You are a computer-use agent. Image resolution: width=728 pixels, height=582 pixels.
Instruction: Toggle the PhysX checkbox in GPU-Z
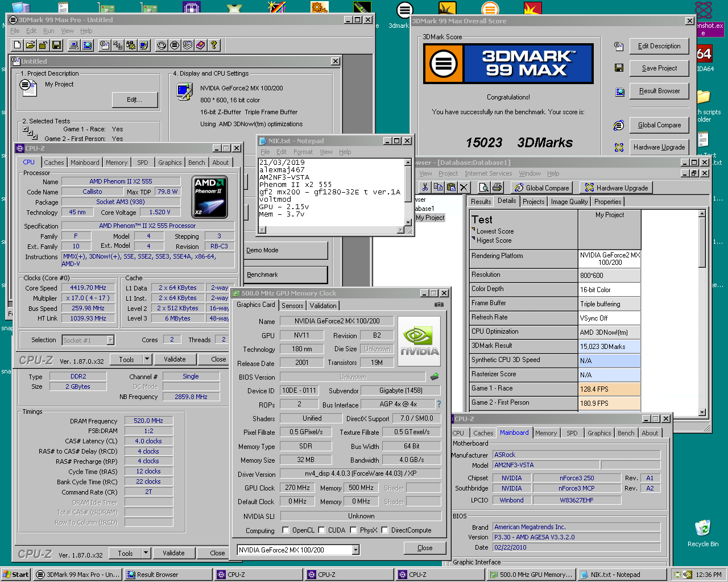coord(353,530)
